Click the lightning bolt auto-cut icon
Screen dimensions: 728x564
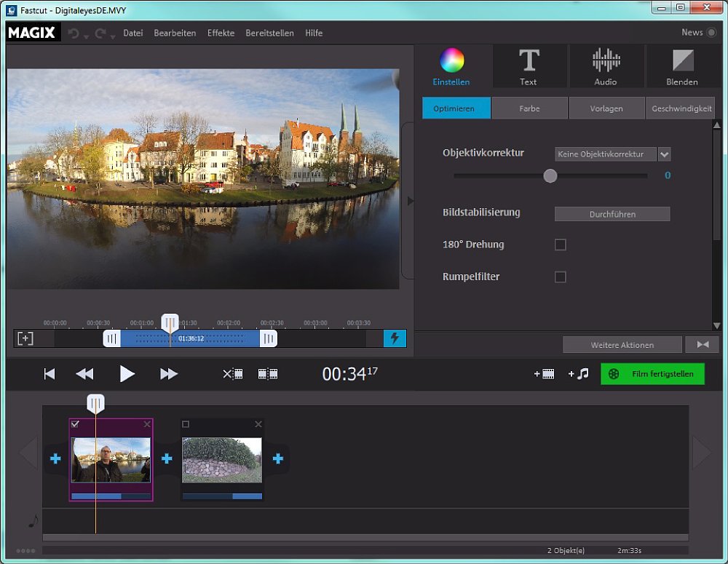tap(395, 338)
